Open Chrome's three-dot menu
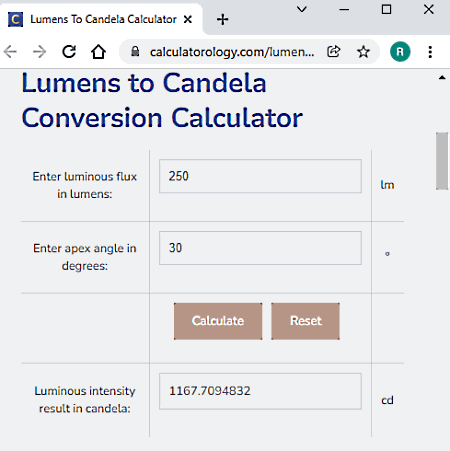 430,52
